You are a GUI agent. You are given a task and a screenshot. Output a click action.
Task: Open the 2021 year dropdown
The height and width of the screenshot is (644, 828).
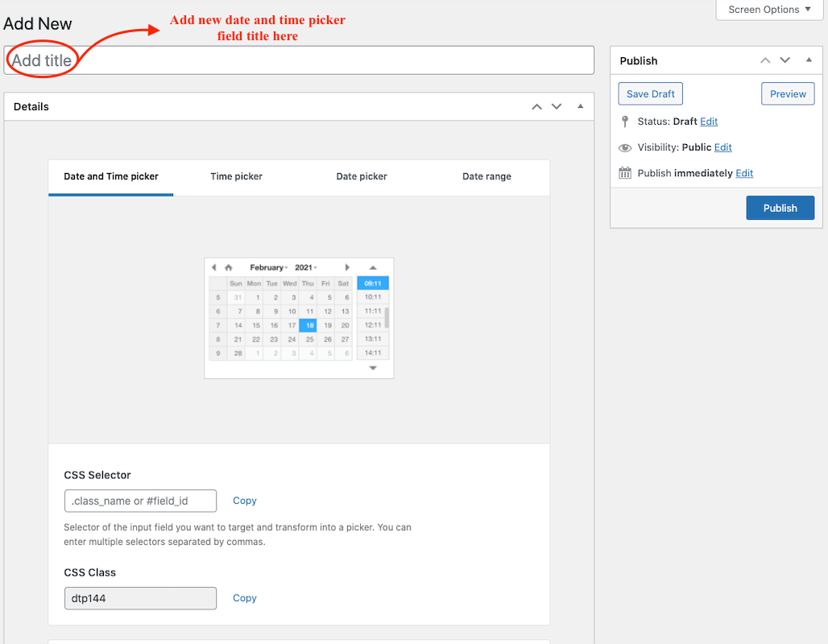pos(306,267)
